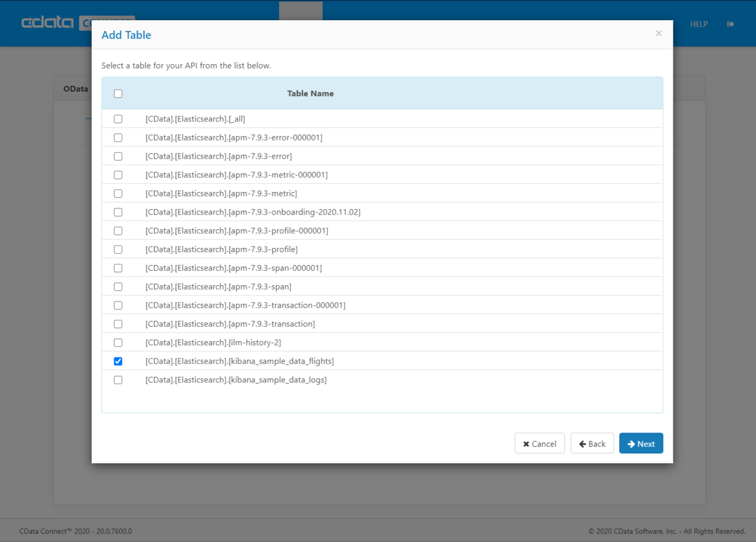Check the apm-7.9.3-error-000001 checkbox
Screen dimensions: 756x542
118,137
